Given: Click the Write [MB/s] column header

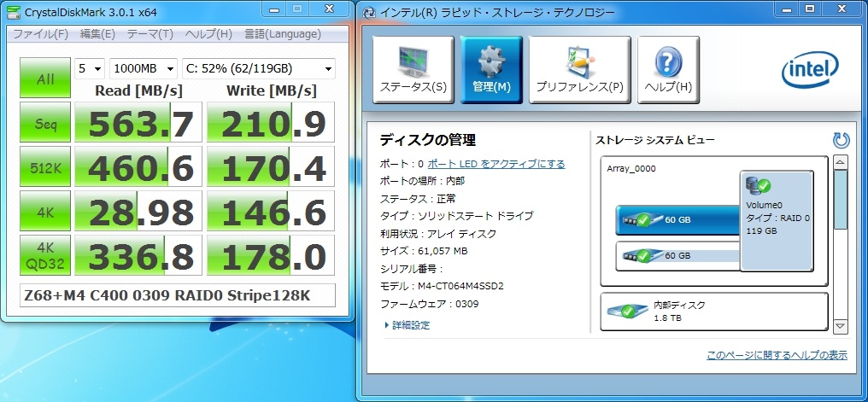Looking at the screenshot, I should pyautogui.click(x=272, y=90).
